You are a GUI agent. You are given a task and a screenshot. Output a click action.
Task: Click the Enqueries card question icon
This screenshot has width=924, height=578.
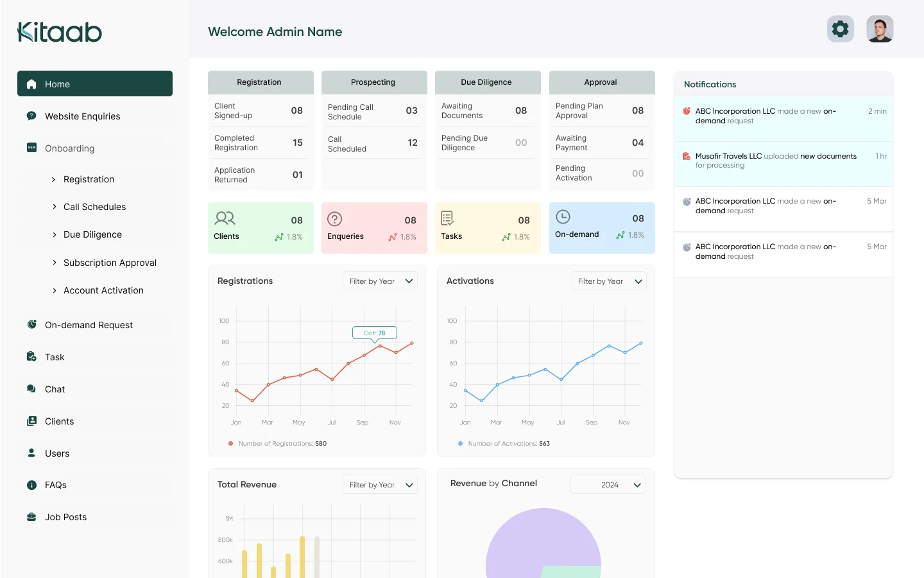[334, 219]
